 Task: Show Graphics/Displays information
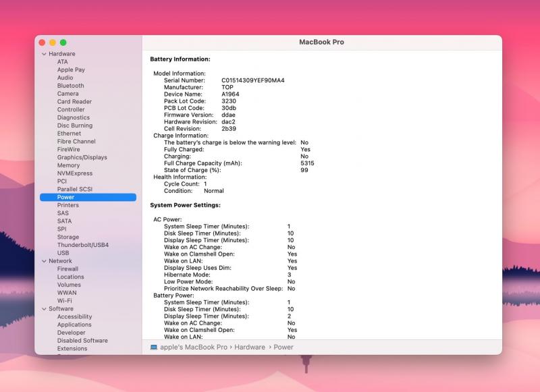82,157
